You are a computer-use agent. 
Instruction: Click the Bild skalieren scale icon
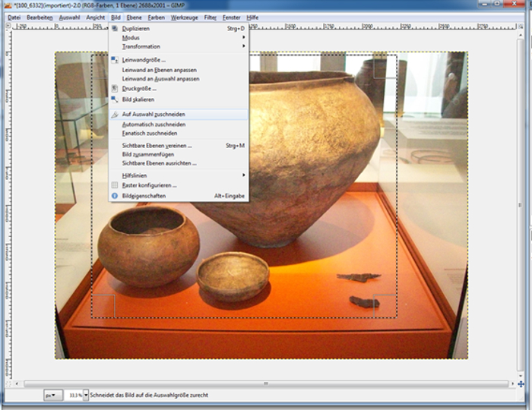point(116,99)
